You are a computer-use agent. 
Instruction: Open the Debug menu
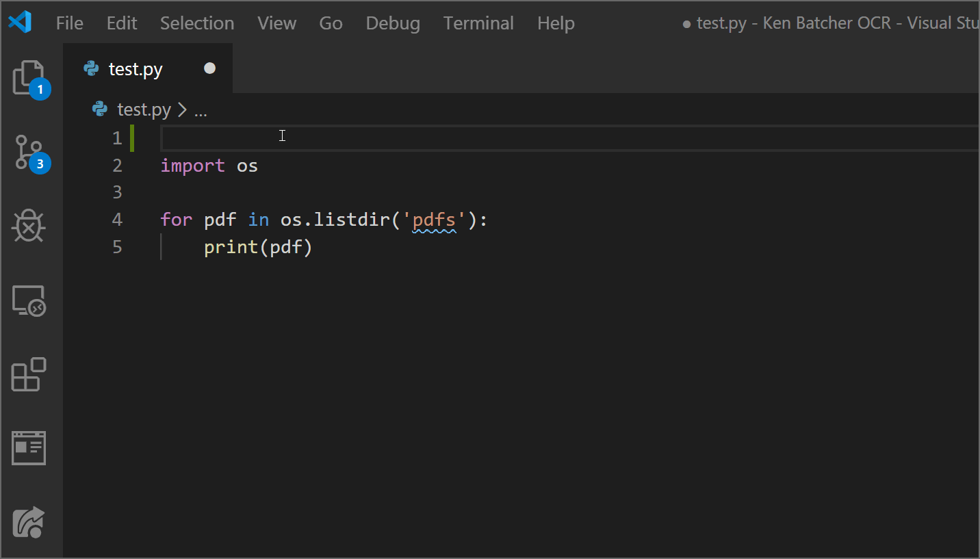pos(392,23)
